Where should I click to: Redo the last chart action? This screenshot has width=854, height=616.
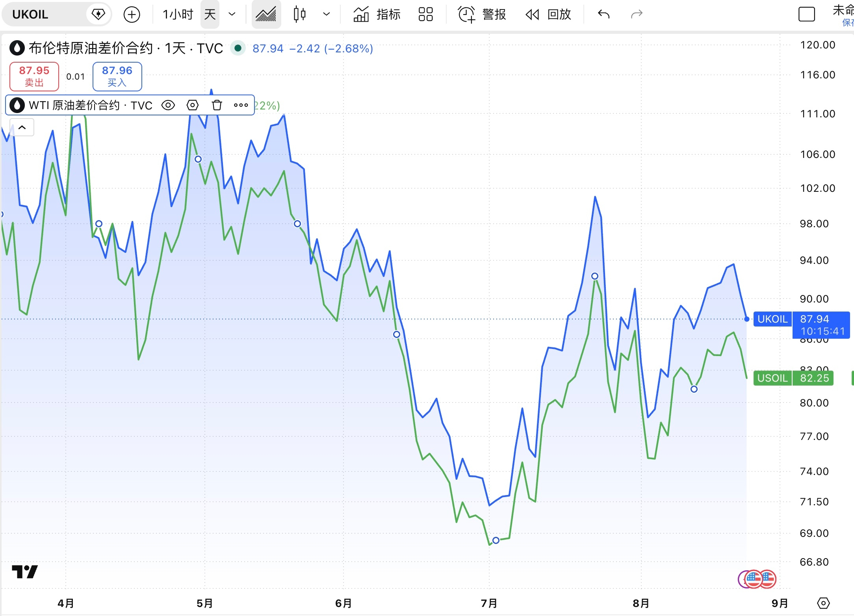[x=637, y=15]
